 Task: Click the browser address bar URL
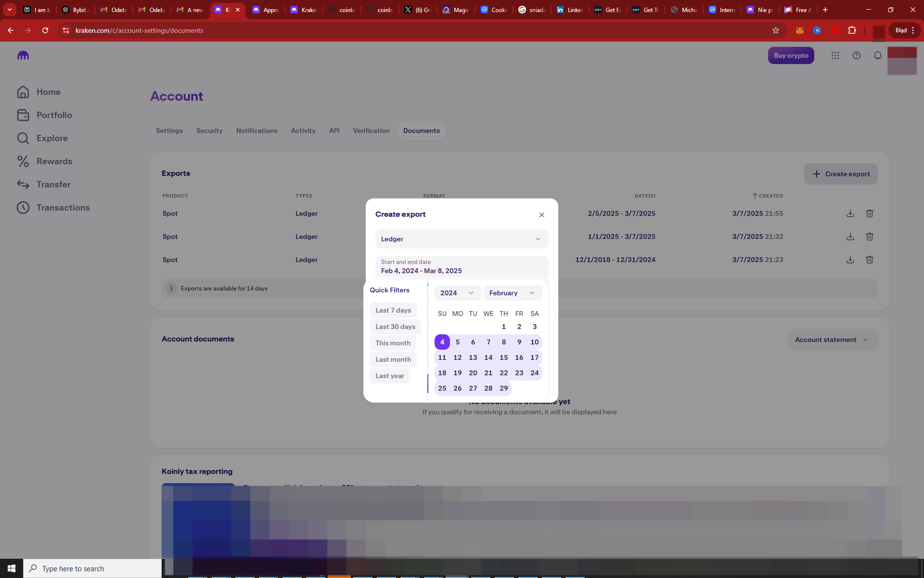(139, 30)
